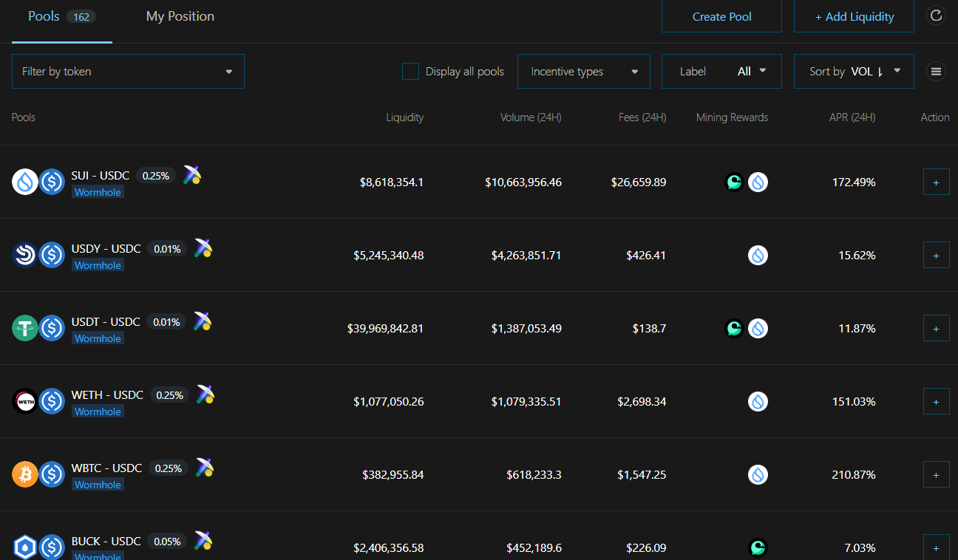Click the Create Pool button
The height and width of the screenshot is (560, 958).
click(x=721, y=16)
